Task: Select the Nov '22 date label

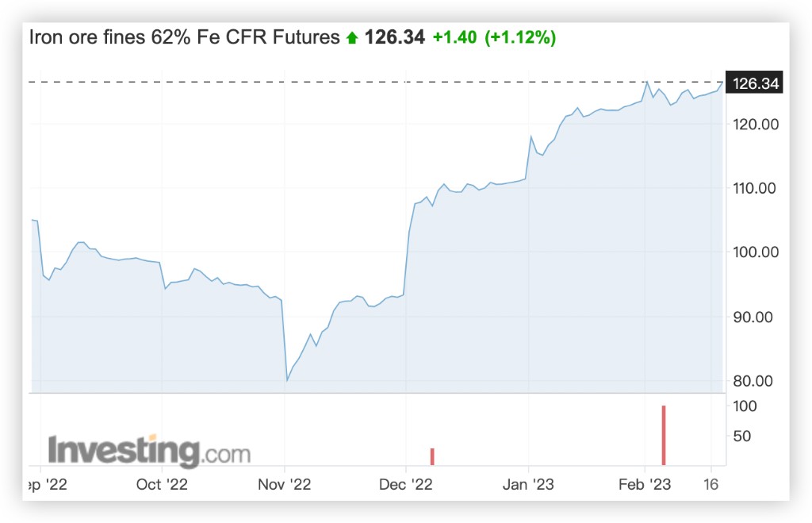Action: [x=285, y=483]
